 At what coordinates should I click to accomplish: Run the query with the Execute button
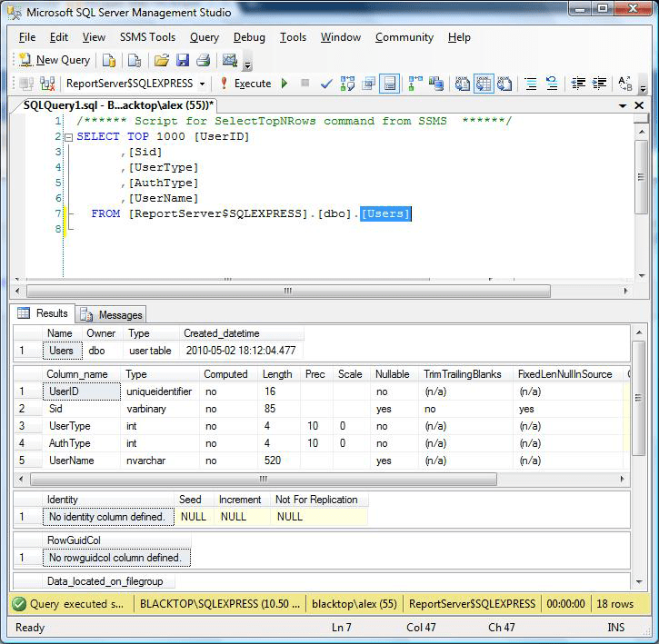point(245,84)
